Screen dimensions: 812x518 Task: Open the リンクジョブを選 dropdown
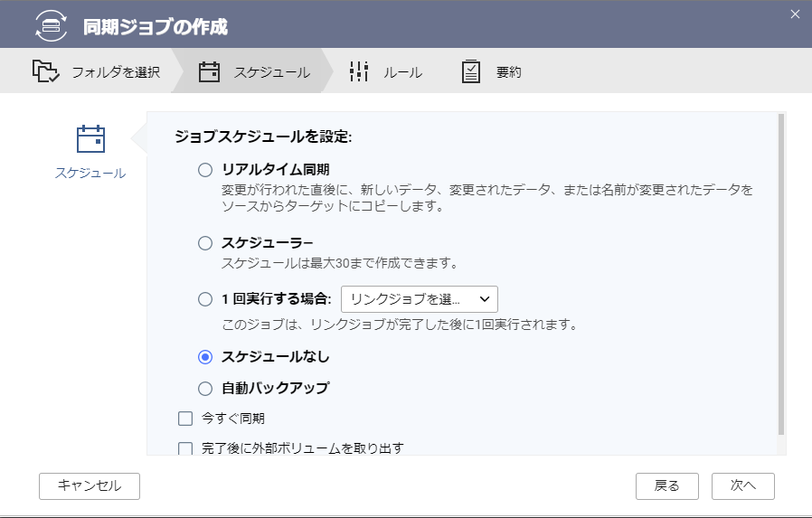pyautogui.click(x=420, y=299)
